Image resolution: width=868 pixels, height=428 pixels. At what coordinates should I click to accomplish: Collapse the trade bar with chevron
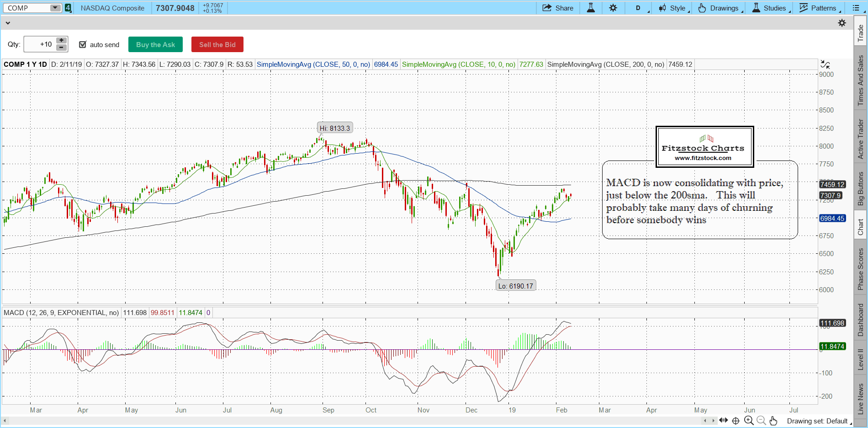[x=8, y=23]
